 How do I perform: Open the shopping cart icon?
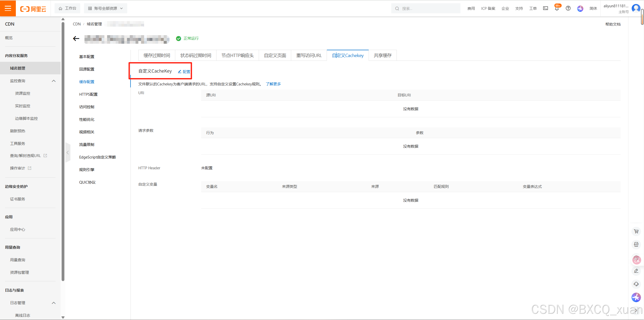click(636, 231)
